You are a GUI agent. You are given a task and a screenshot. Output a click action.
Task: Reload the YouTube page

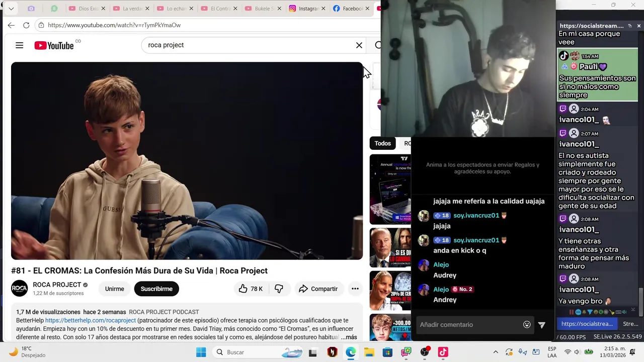26,25
